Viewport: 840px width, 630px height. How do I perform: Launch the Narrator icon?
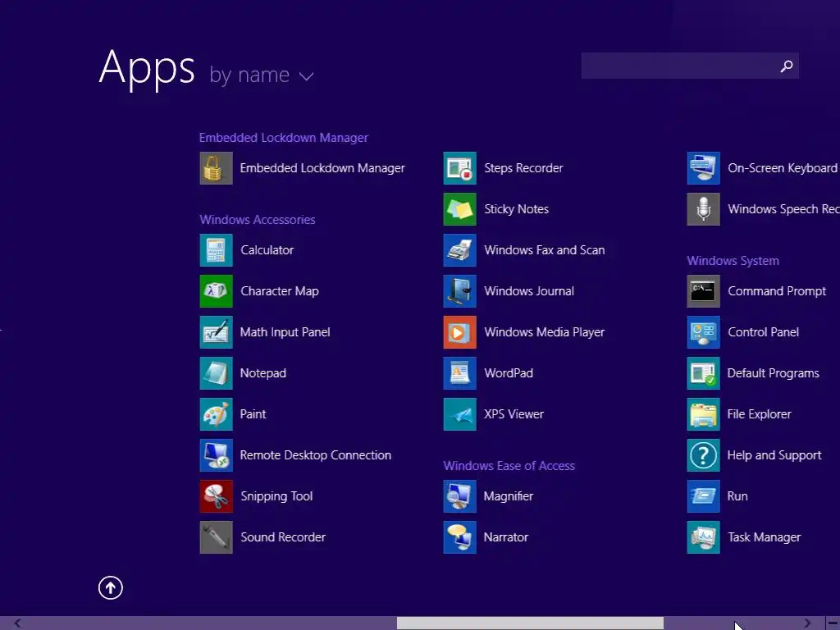pyautogui.click(x=459, y=537)
